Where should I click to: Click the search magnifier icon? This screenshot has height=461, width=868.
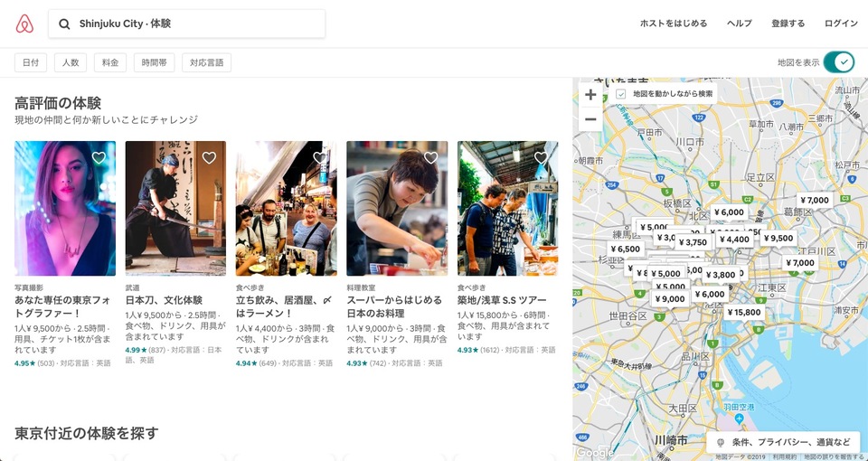tap(65, 24)
